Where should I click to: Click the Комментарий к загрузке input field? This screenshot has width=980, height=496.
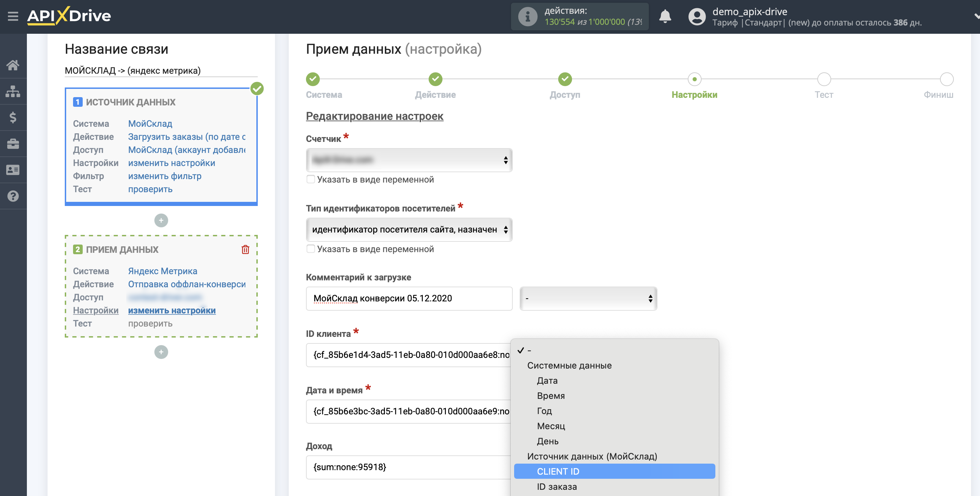coord(409,299)
